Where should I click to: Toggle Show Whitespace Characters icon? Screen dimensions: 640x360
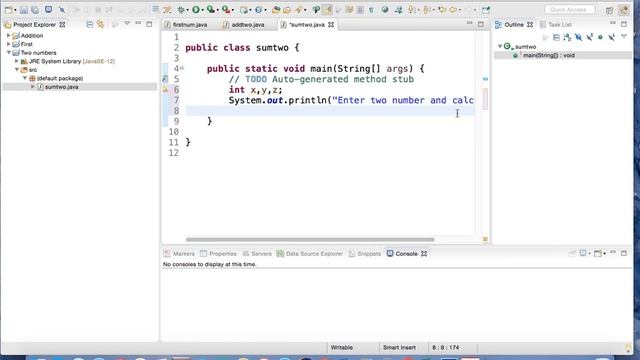[x=371, y=9]
